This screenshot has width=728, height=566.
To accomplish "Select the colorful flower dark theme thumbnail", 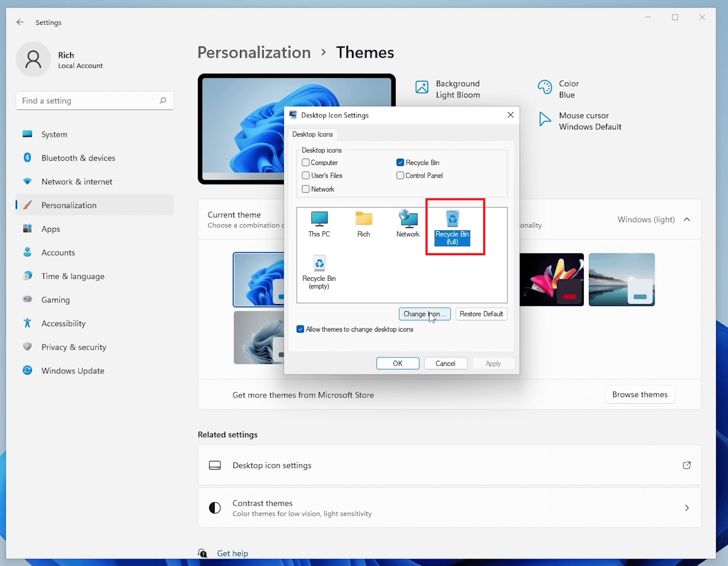I will point(551,280).
